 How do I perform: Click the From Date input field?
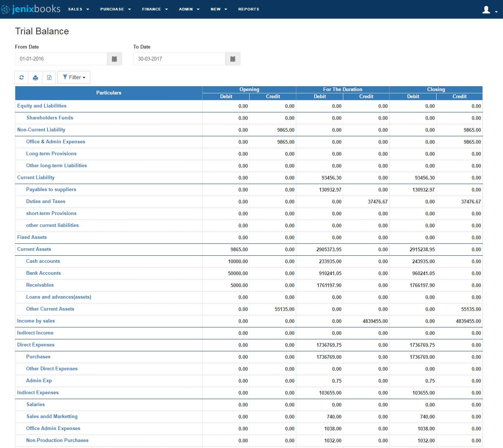(x=61, y=59)
